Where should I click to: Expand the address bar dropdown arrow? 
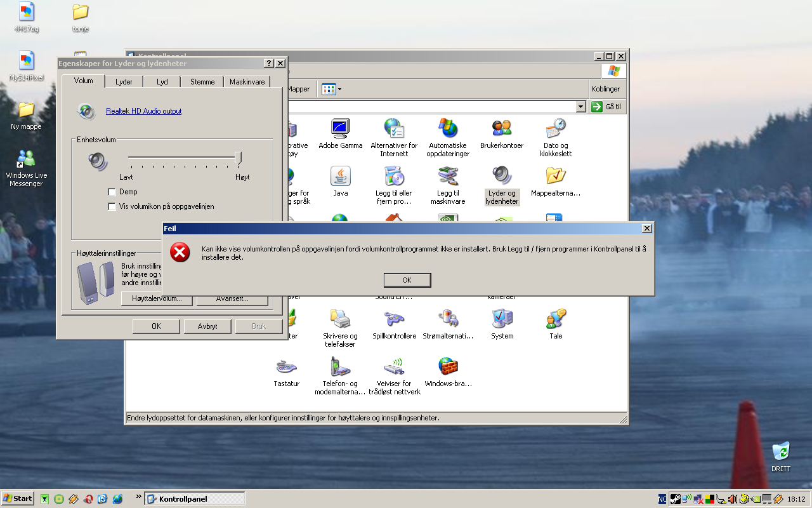(580, 107)
